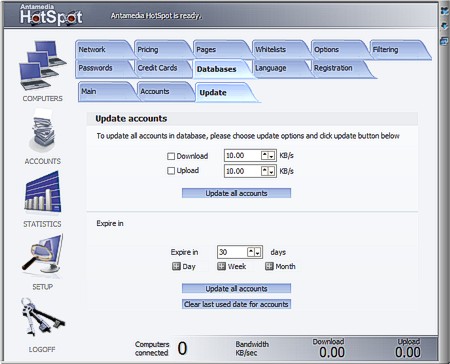This screenshot has height=364, width=450.
Task: Open the Accounts paper stack icon
Action: pyautogui.click(x=42, y=131)
